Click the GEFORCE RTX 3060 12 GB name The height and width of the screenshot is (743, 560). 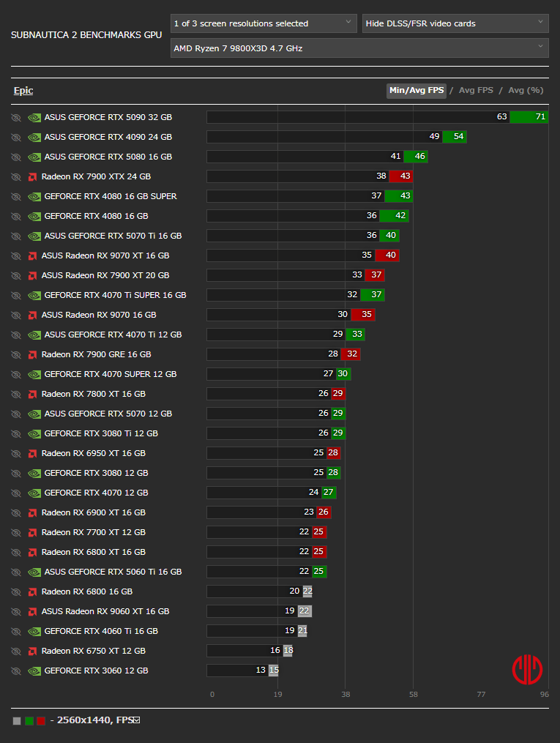[x=96, y=671]
